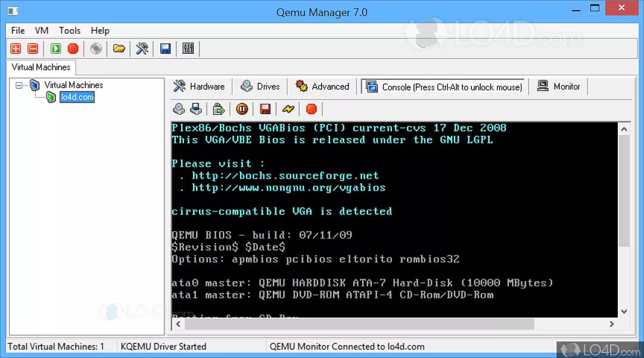Click the red plus New VM icon

click(x=15, y=49)
